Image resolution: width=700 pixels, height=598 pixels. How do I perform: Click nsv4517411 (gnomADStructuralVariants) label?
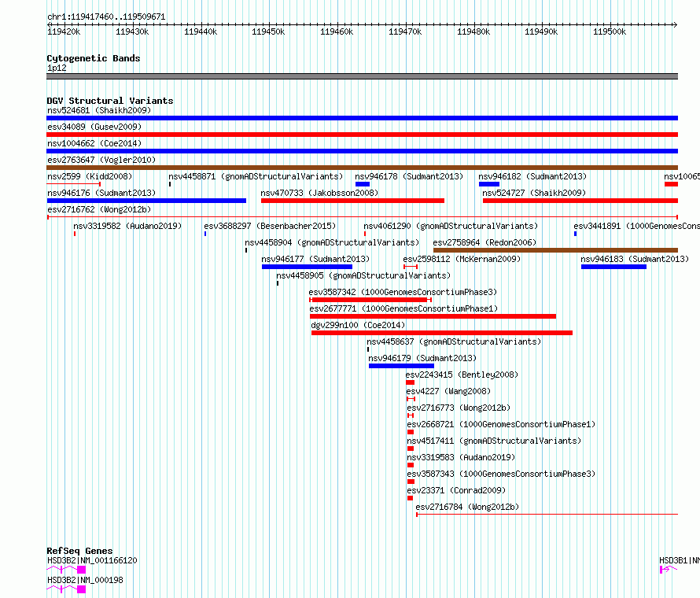494,441
